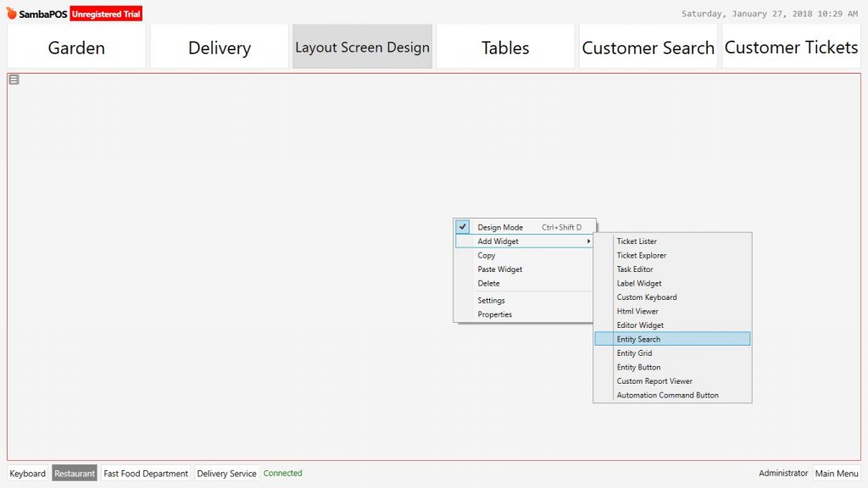Add an Entity Button widget

tap(672, 367)
